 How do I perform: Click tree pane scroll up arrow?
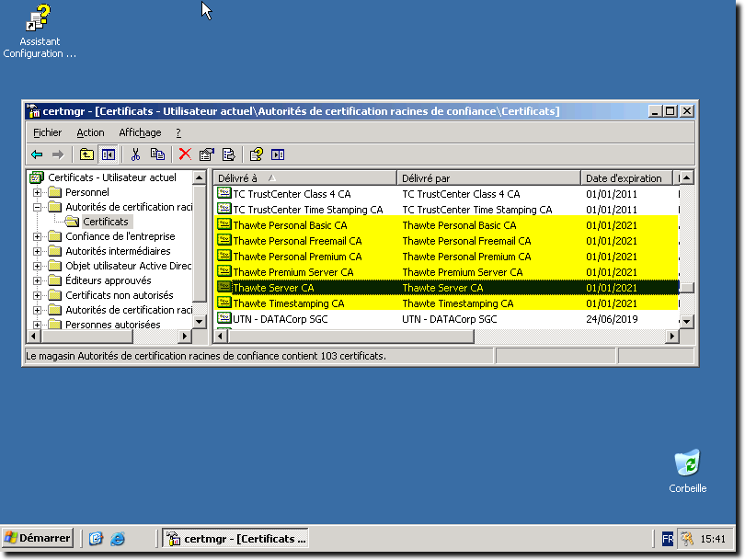pyautogui.click(x=199, y=177)
